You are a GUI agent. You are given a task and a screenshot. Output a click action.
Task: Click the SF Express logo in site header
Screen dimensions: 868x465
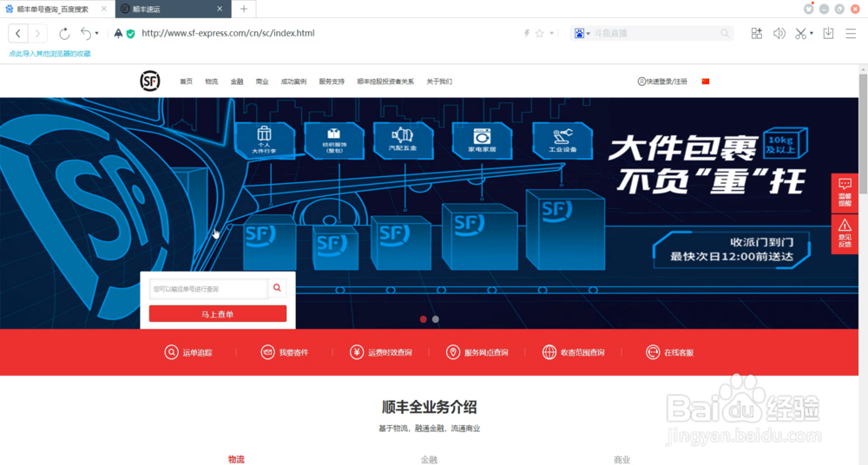[x=150, y=82]
